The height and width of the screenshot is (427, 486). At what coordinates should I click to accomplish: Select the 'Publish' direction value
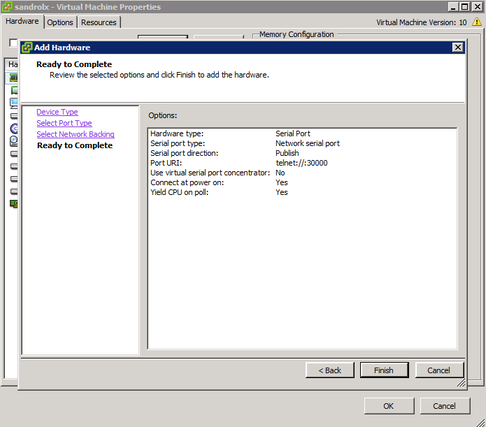point(287,153)
